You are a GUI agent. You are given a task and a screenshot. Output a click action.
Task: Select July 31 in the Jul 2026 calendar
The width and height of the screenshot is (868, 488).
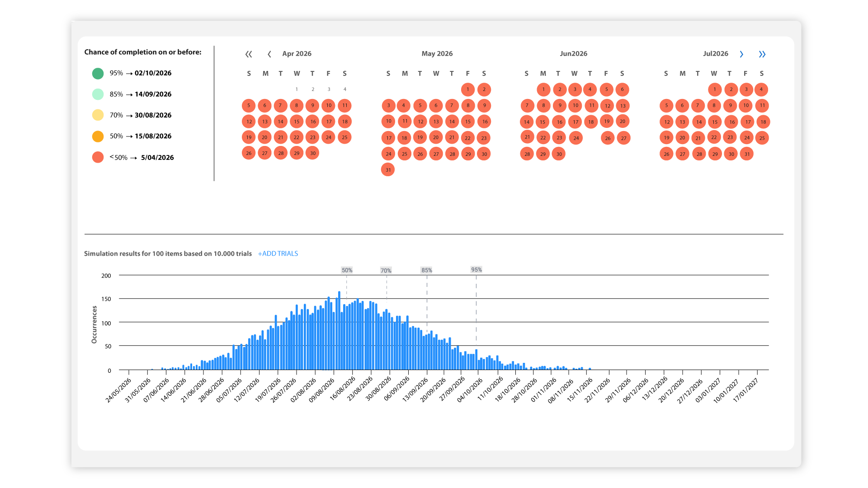[747, 154]
